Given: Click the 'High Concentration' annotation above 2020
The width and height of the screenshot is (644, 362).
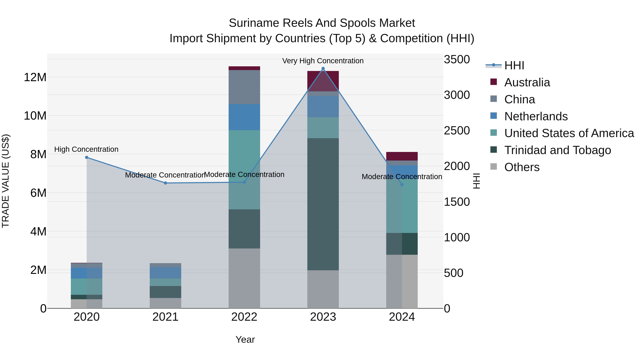Looking at the screenshot, I should (86, 149).
